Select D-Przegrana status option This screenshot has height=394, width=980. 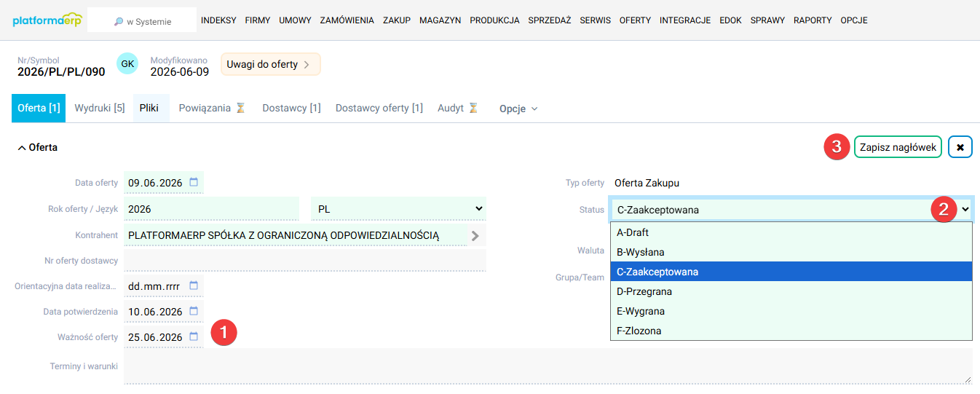click(791, 291)
